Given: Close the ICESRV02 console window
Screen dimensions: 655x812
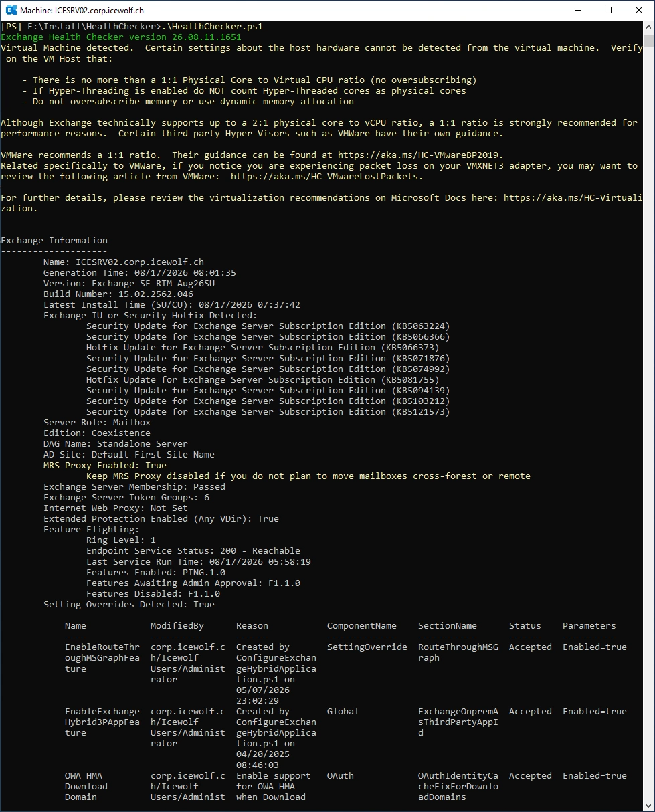Looking at the screenshot, I should 639,10.
